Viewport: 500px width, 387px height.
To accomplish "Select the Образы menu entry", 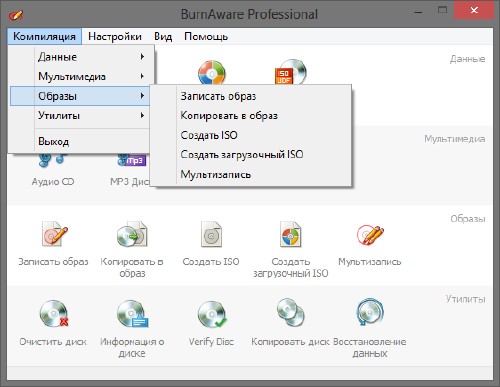I will point(80,96).
